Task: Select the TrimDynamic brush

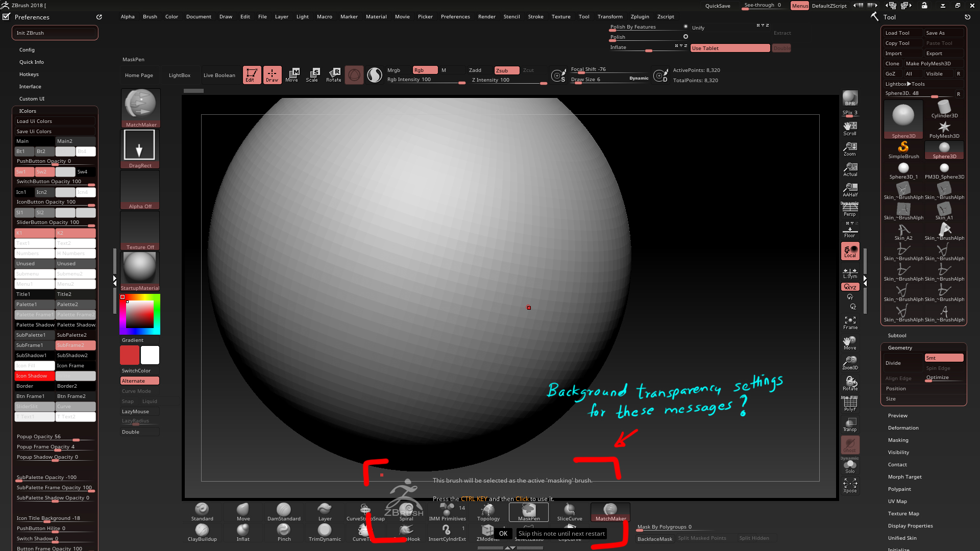Action: [x=325, y=533]
